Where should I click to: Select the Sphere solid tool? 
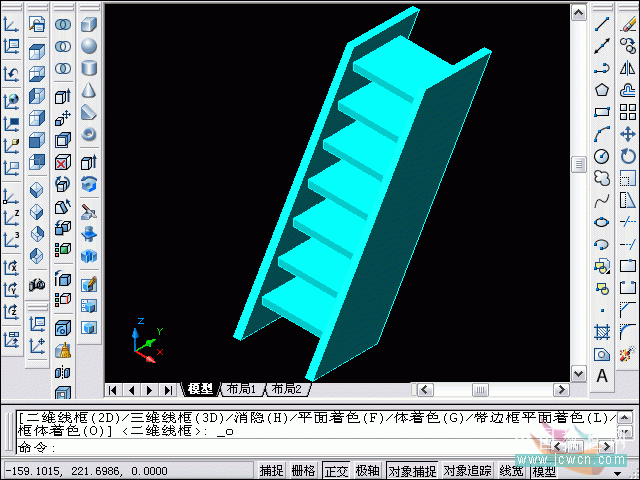(88, 46)
